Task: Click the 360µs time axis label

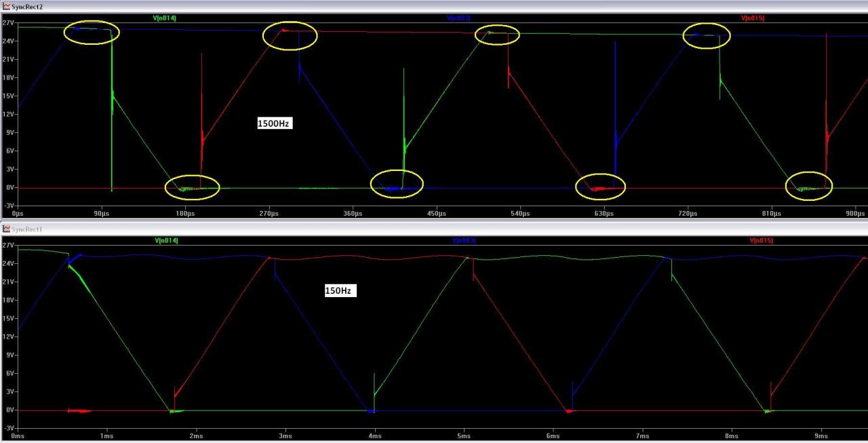Action: tap(353, 214)
